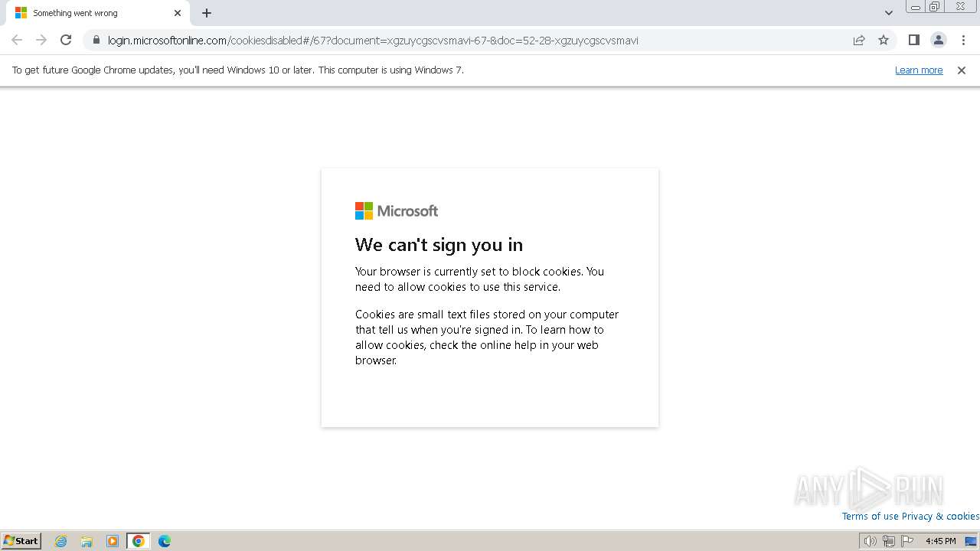Launch Microsoft Edge from taskbar
The width and height of the screenshot is (980, 551).
tap(164, 541)
